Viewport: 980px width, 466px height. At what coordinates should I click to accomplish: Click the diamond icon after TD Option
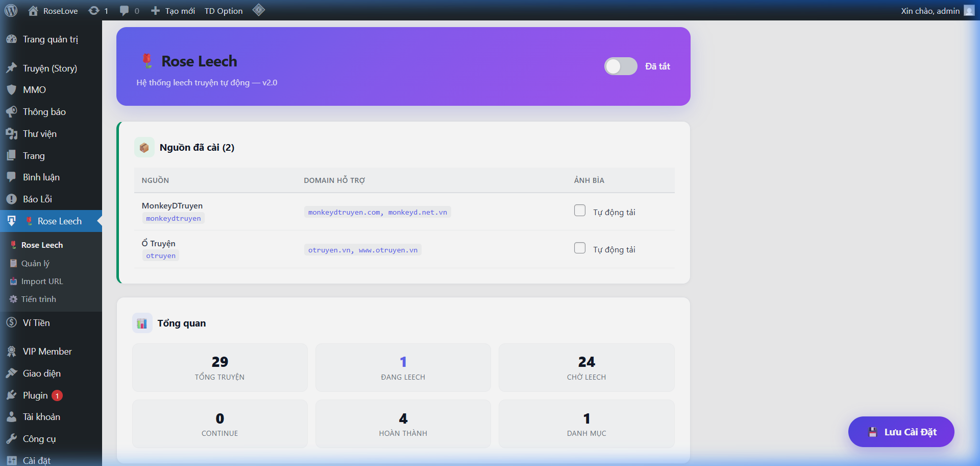click(x=259, y=10)
